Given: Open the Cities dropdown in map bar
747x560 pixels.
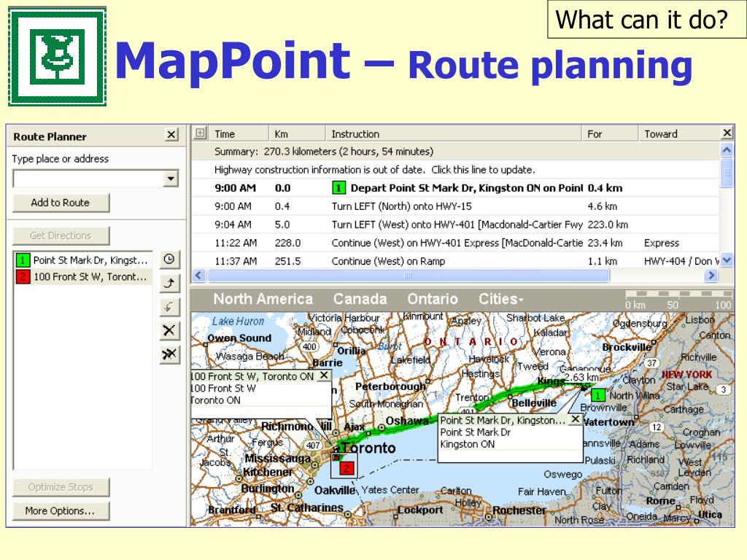Looking at the screenshot, I should 500,299.
